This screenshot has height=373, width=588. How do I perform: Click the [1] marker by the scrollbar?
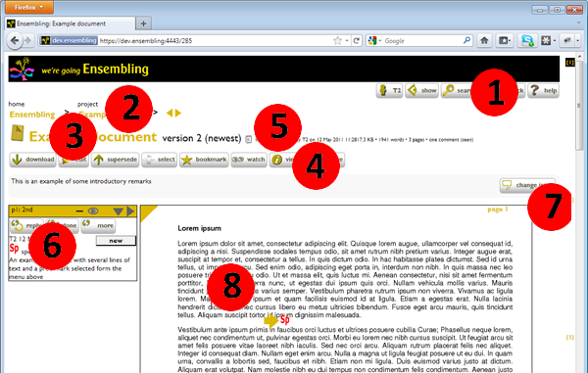tap(569, 63)
